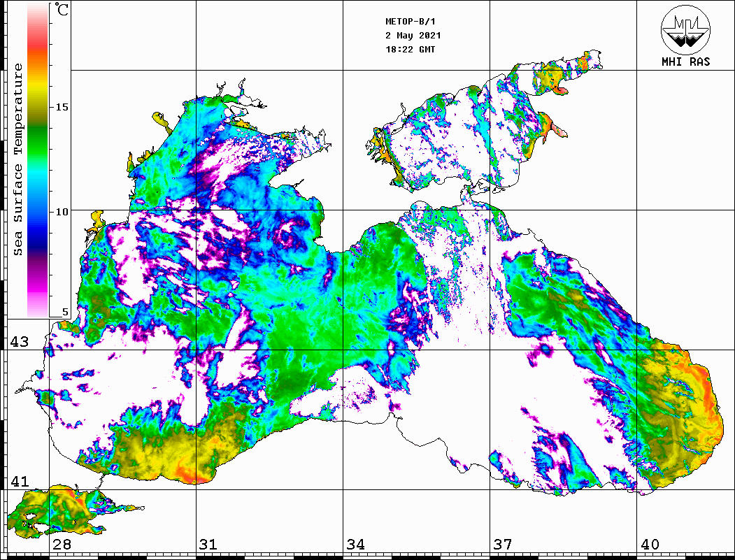Click the temperature color bar gradient
This screenshot has width=735, height=560.
tap(38, 160)
